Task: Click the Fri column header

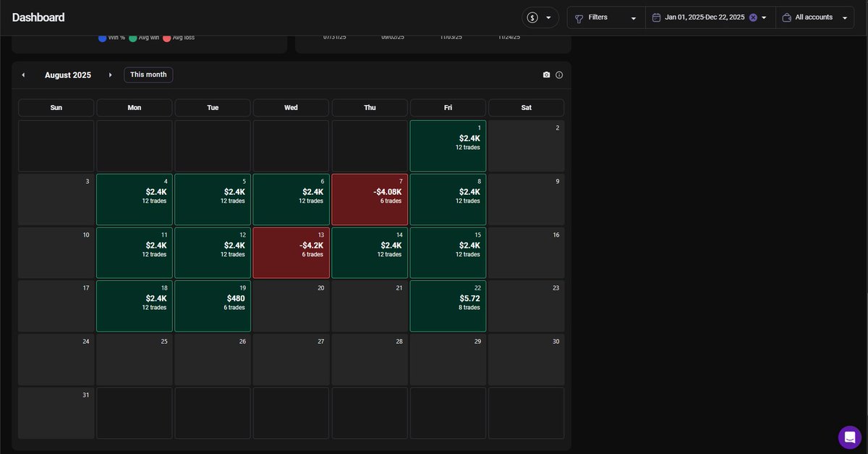Action: tap(448, 108)
